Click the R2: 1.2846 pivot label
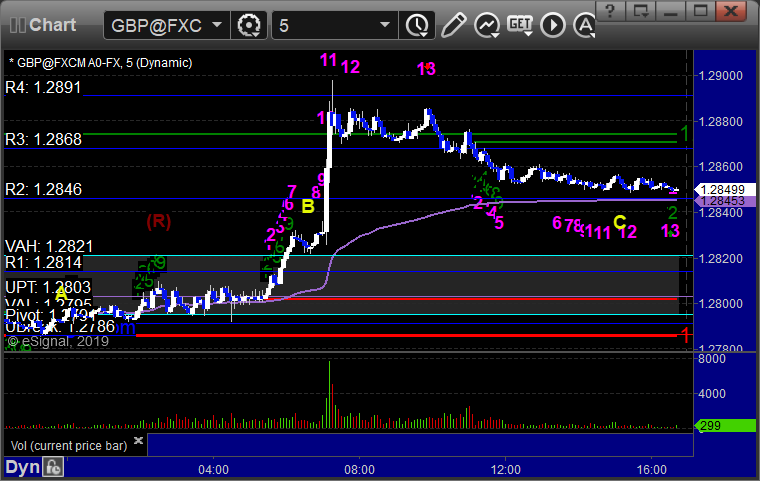The width and height of the screenshot is (760, 481). click(43, 189)
